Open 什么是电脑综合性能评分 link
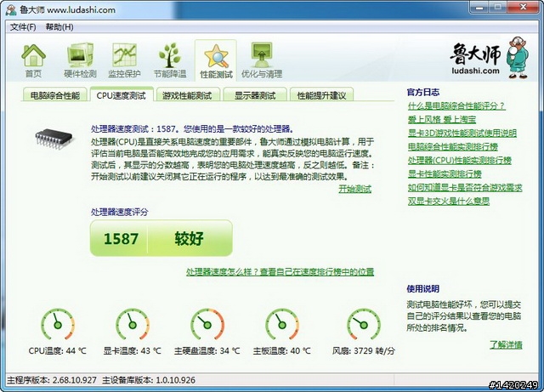The height and width of the screenshot is (392, 544). [x=456, y=106]
